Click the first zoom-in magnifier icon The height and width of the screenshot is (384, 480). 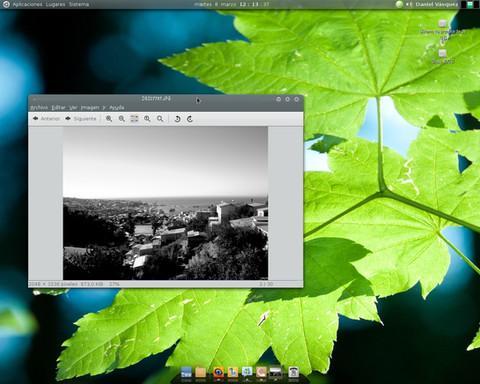(109, 119)
